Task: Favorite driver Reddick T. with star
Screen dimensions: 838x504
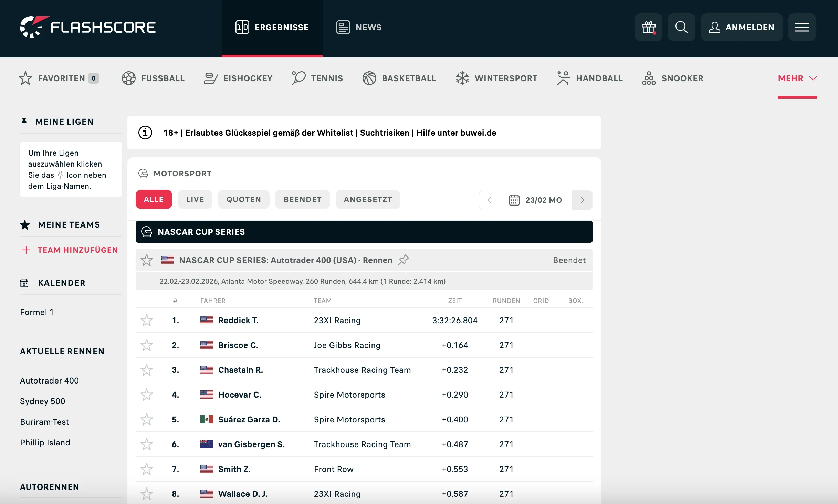Action: coord(147,321)
